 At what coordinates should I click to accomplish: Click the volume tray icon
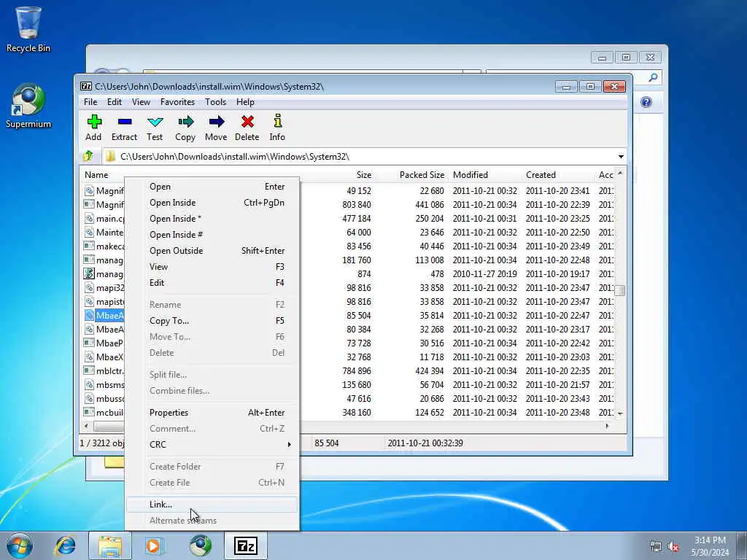tap(673, 547)
